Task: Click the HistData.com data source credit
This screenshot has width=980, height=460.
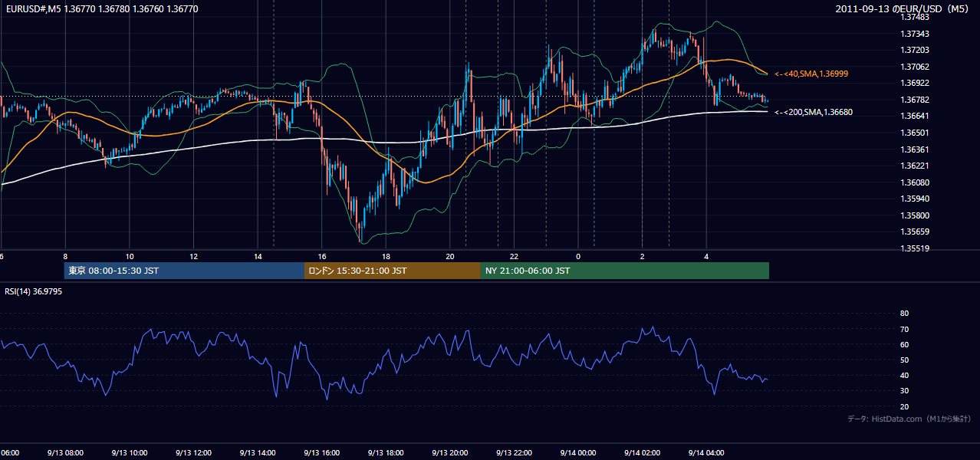Action: [x=909, y=419]
